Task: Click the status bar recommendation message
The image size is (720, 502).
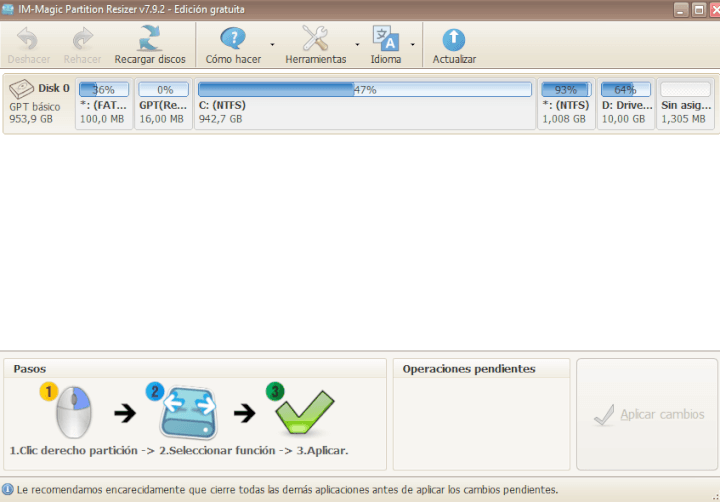Action: (x=287, y=490)
